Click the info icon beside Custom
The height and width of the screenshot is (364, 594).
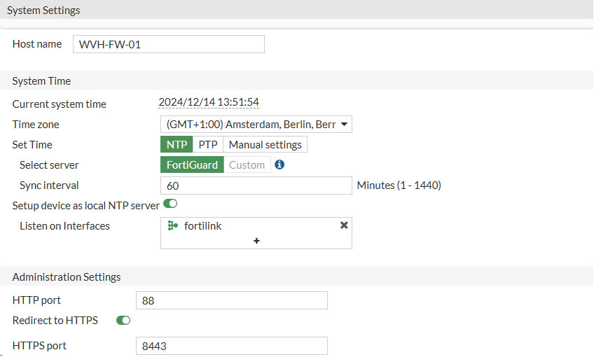pyautogui.click(x=279, y=165)
